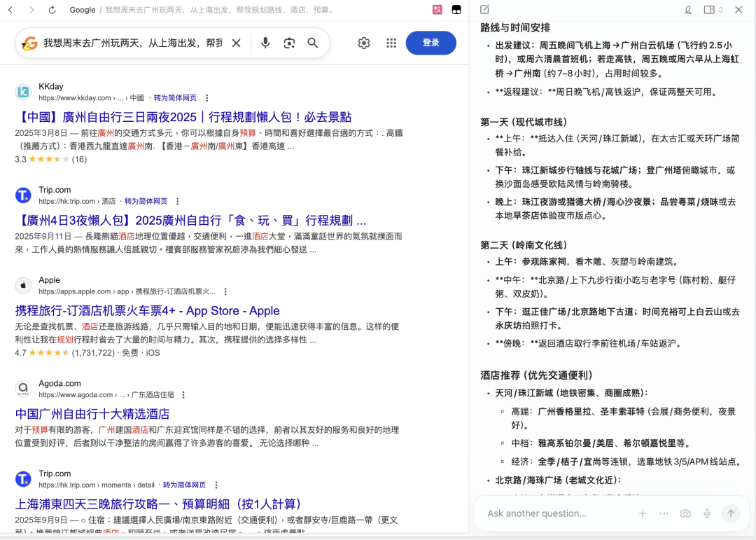Click the 登录 login button
756x540 pixels.
click(x=430, y=43)
